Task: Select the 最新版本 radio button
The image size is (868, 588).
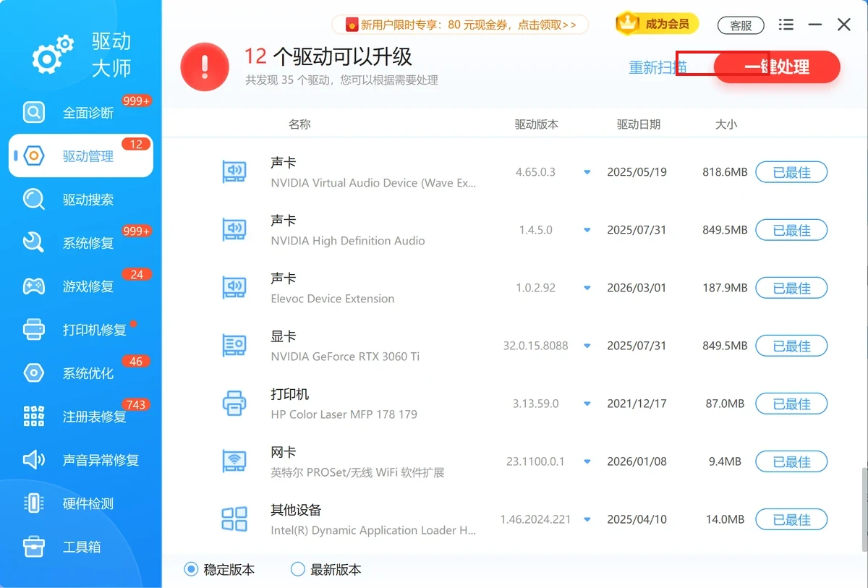Action: click(297, 569)
